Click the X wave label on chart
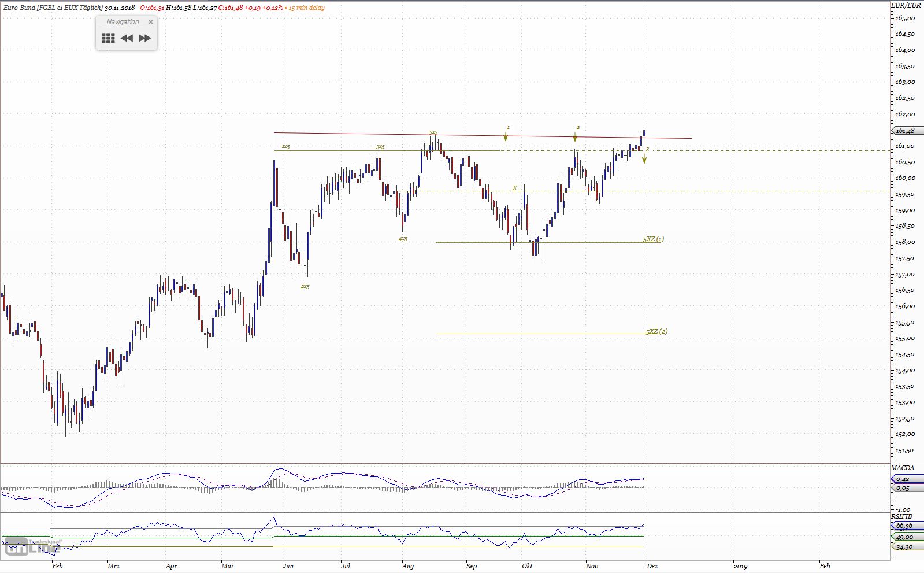Viewport: 924px width, 573px height. coord(515,188)
